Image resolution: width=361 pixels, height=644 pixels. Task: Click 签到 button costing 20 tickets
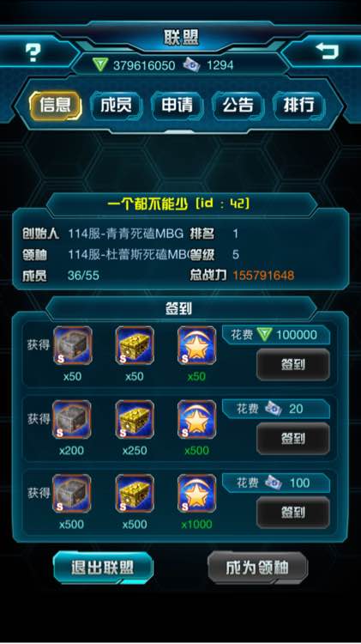[x=293, y=439]
